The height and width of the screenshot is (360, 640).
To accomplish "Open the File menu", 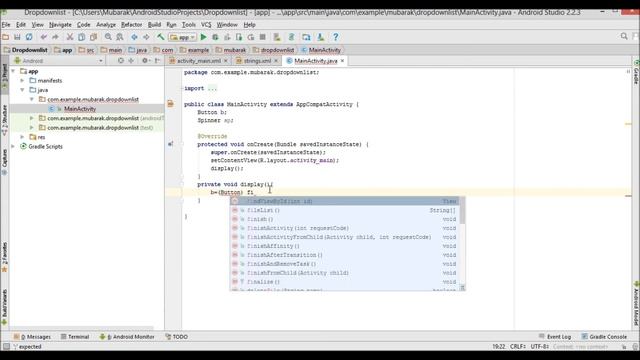I will (x=6, y=24).
